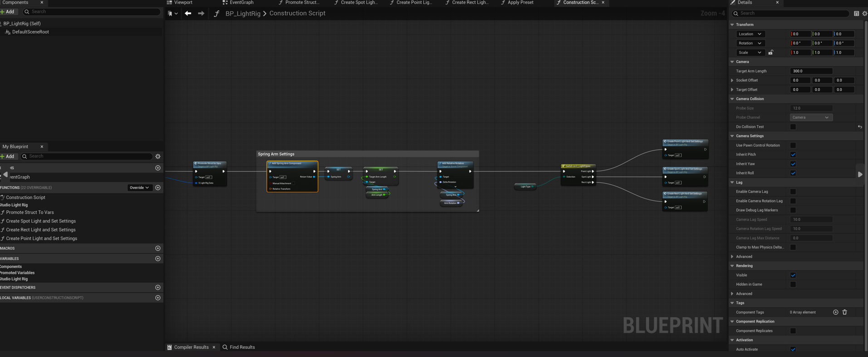Screen dimensions: 868x357
Task: Add a new macro with plus icon
Action: pyautogui.click(x=158, y=248)
